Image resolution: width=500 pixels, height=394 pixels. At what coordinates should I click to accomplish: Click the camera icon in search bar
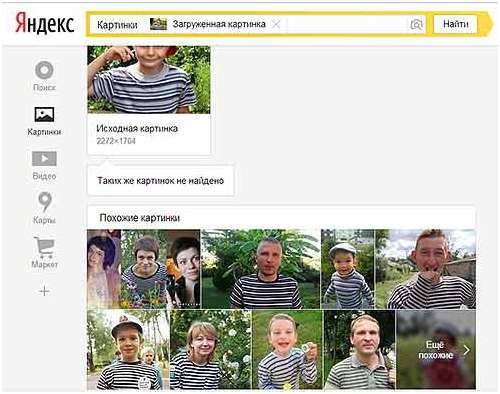coord(416,24)
